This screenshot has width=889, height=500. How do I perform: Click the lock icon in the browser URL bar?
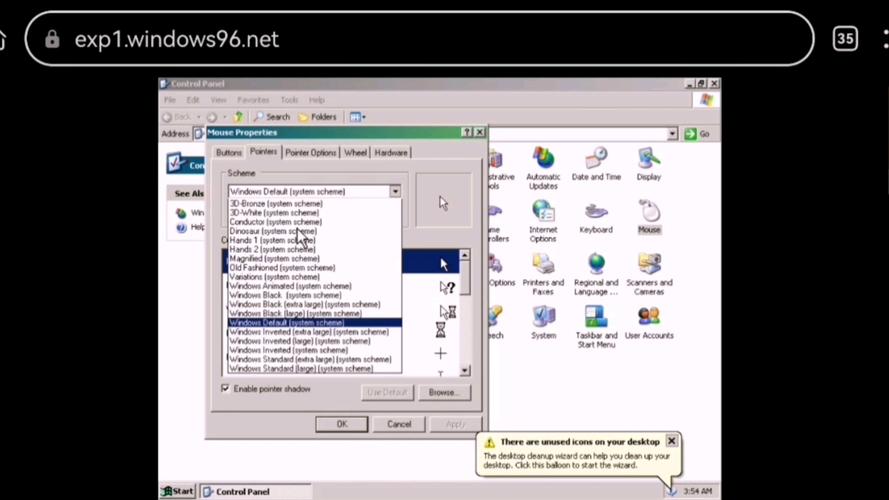pyautogui.click(x=52, y=39)
